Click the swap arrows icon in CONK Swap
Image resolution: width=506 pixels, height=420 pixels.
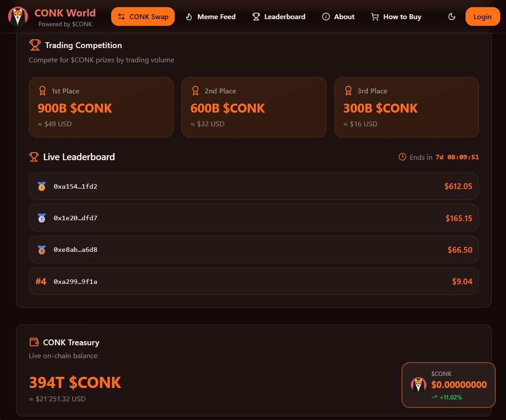tap(121, 17)
